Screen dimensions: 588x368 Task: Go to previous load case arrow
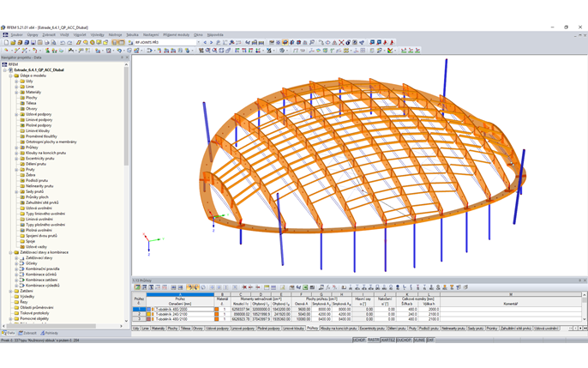205,42
